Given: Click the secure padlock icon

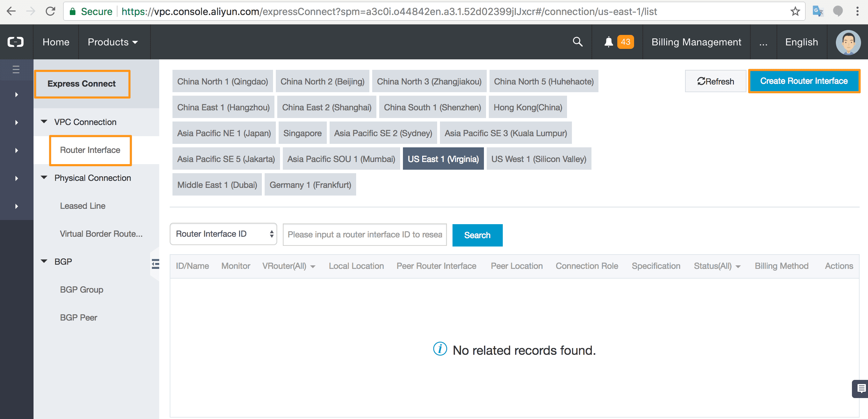Looking at the screenshot, I should (x=73, y=12).
